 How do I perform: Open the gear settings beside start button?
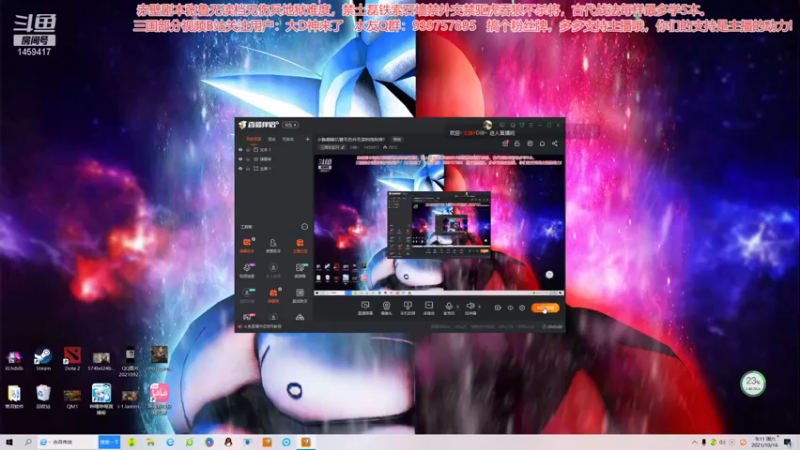click(x=522, y=308)
